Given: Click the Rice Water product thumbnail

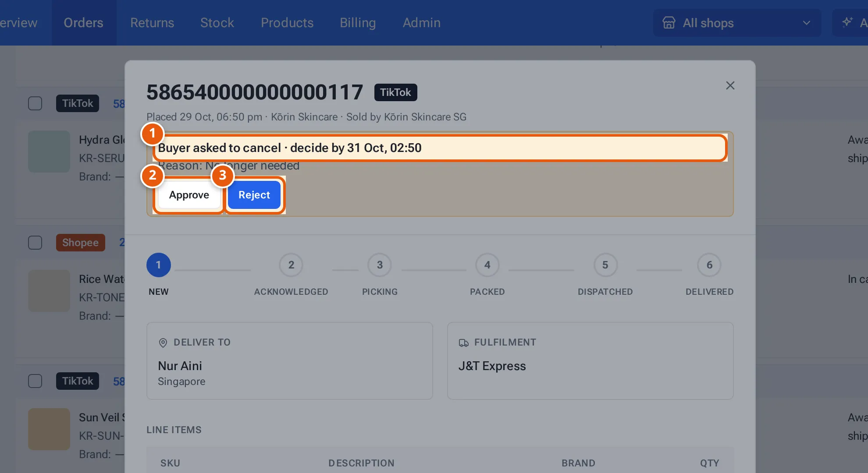Looking at the screenshot, I should [49, 291].
